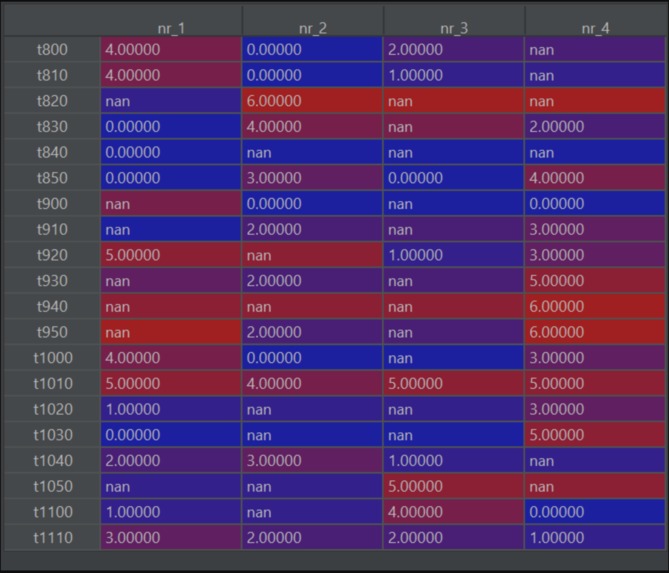The width and height of the screenshot is (669, 573).
Task: Select row header t1100
Action: click(x=52, y=512)
